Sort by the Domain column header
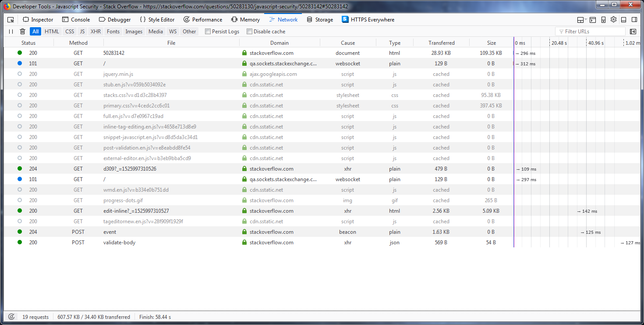Image resolution: width=644 pixels, height=325 pixels. tap(280, 43)
